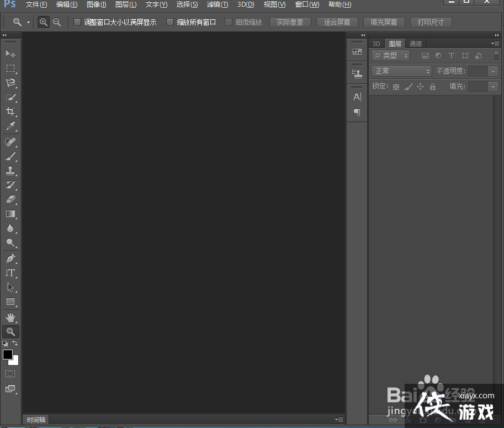Expand the collapsed icon panels
The image size is (504, 428).
(x=363, y=35)
